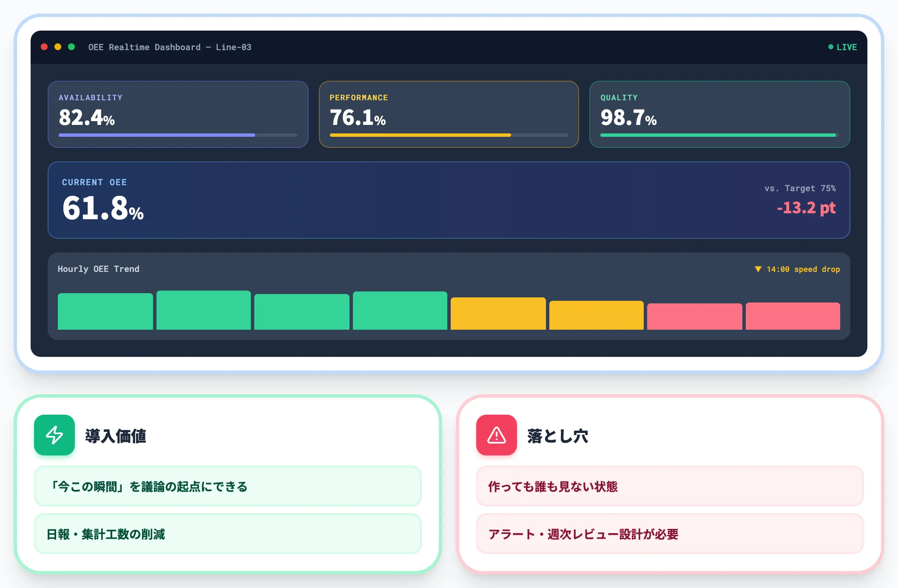The height and width of the screenshot is (588, 898).
Task: Click the 98.7% quality value
Action: pyautogui.click(x=629, y=118)
